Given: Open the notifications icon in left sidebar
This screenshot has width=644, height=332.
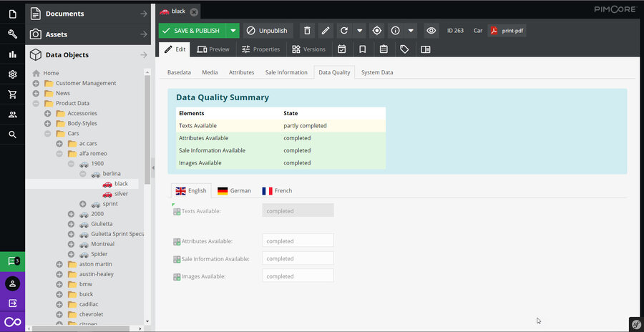Looking at the screenshot, I should (x=12, y=261).
